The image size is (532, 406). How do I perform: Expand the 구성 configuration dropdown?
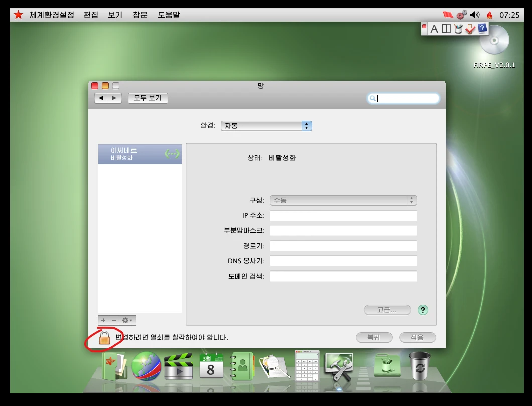click(x=343, y=200)
